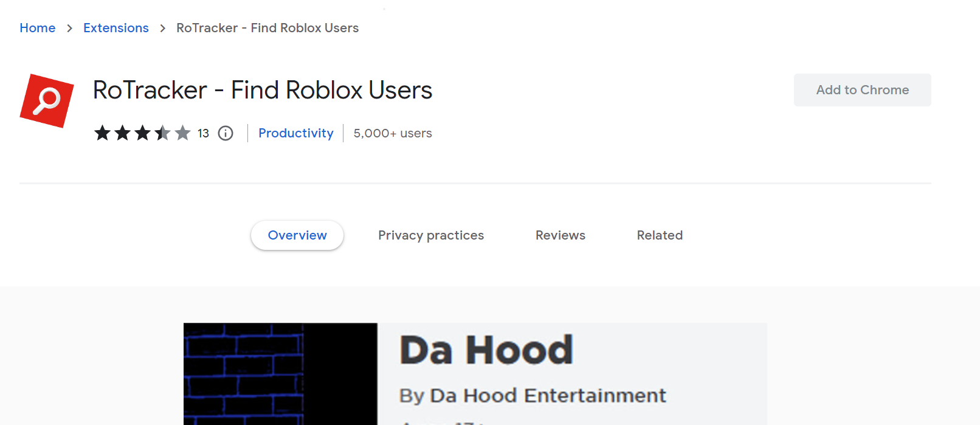Viewport: 980px width, 425px height.
Task: Click Add to Chrome button
Action: (x=862, y=90)
